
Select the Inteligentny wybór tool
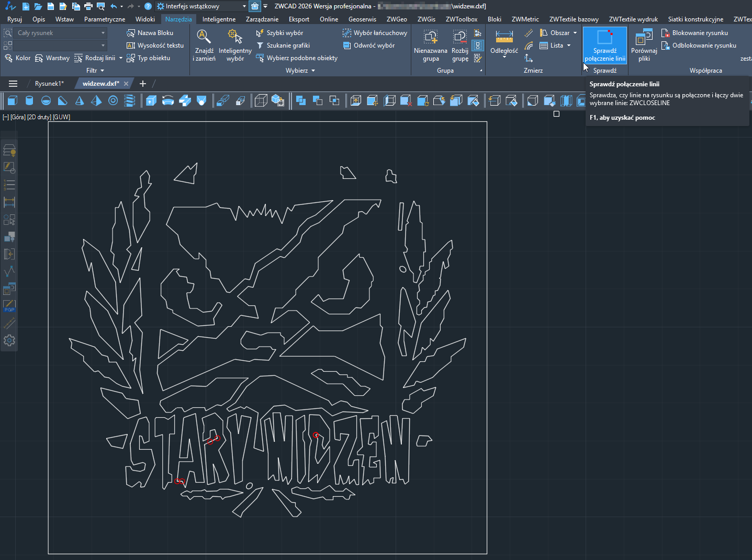click(x=235, y=45)
